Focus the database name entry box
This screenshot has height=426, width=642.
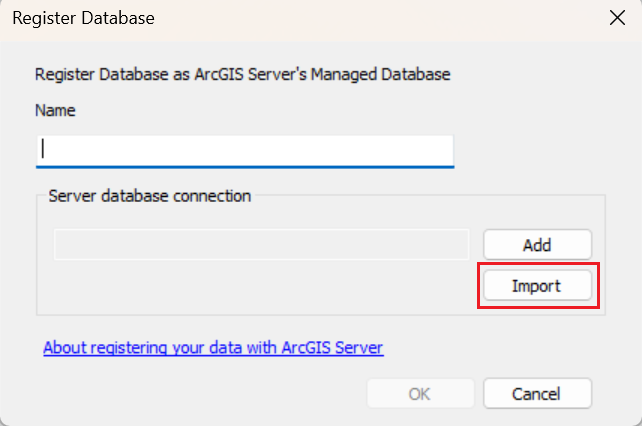click(x=245, y=152)
